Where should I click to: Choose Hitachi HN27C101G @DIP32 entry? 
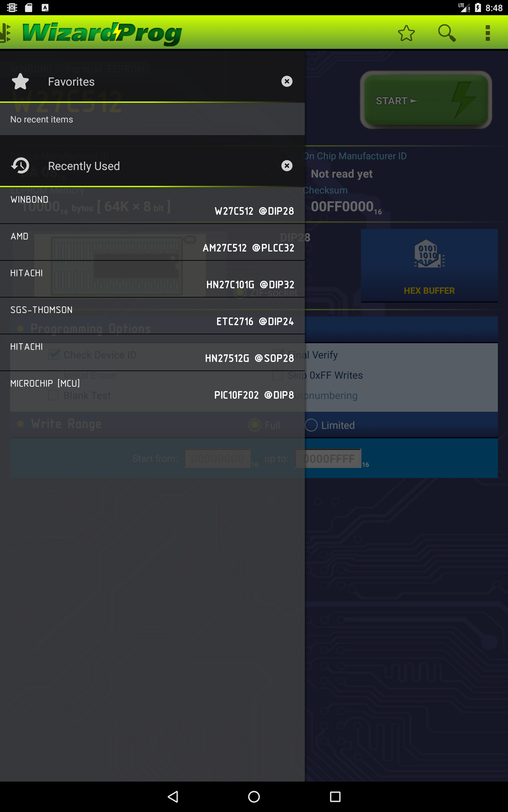[152, 279]
